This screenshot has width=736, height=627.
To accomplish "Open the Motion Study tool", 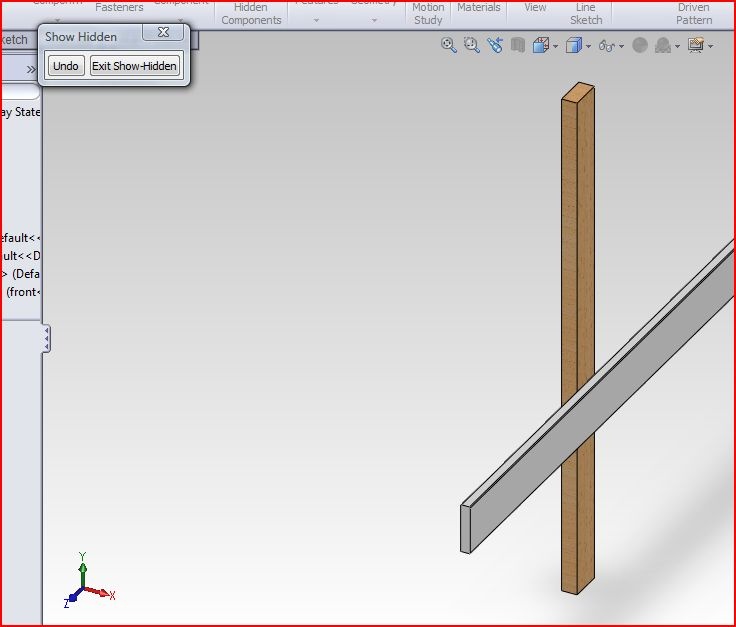I will click(x=428, y=14).
